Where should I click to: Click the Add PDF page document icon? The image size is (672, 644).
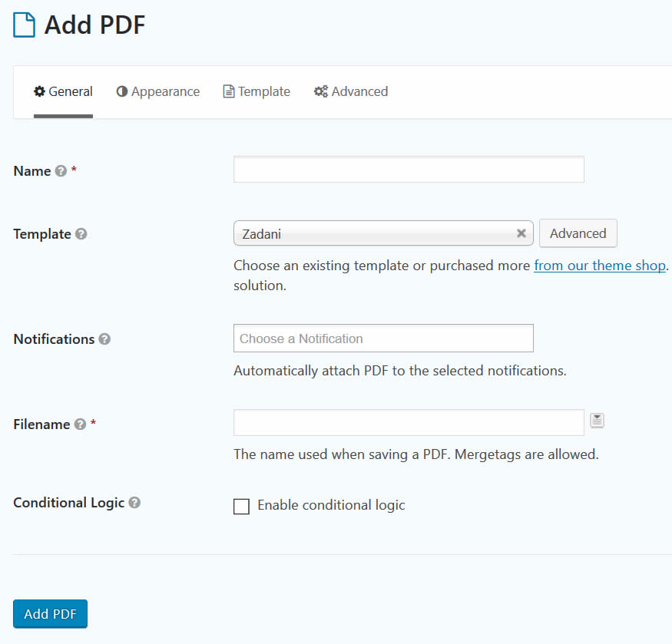(x=25, y=25)
